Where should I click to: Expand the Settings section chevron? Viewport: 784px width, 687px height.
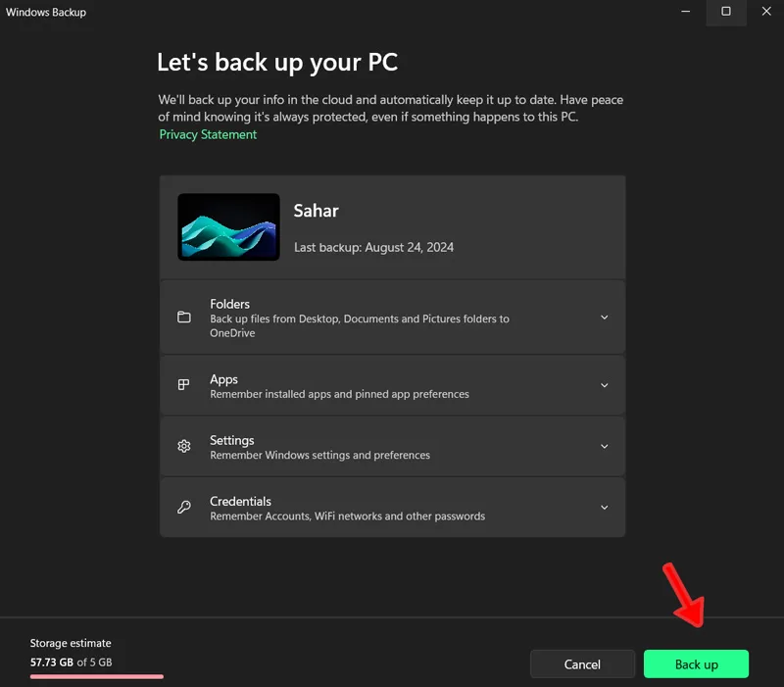click(x=604, y=447)
